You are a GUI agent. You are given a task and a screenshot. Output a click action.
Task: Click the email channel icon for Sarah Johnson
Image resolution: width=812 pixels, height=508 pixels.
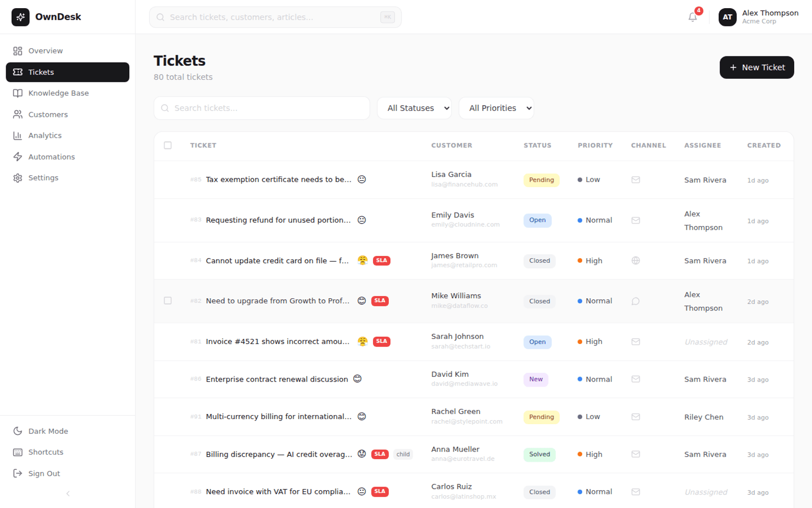coord(635,342)
